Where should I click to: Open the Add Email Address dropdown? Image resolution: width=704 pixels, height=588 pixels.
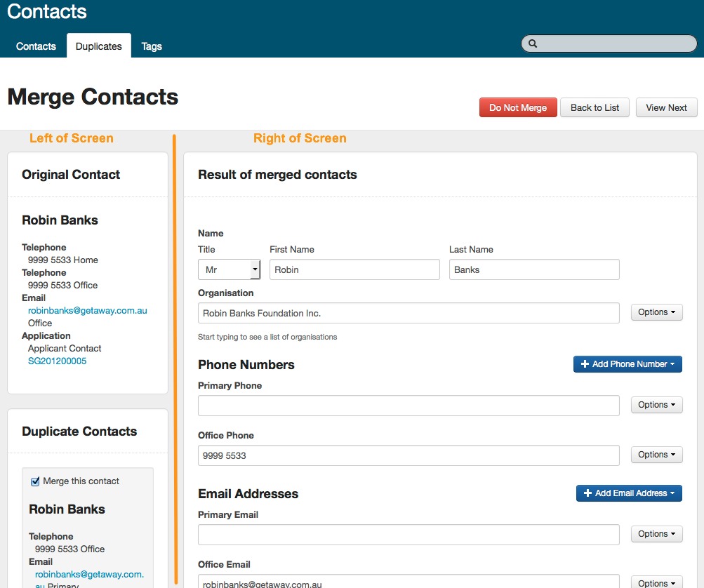point(629,493)
